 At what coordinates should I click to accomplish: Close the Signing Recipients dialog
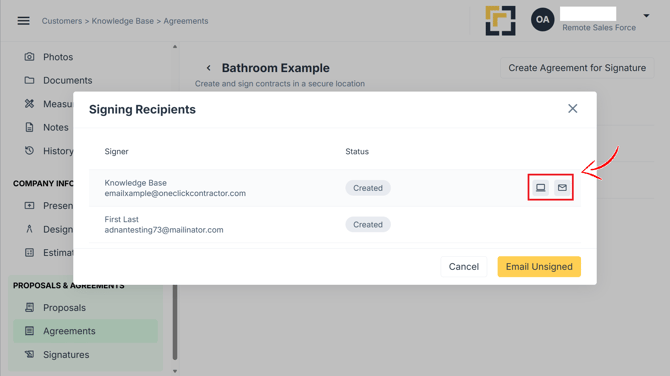click(573, 109)
